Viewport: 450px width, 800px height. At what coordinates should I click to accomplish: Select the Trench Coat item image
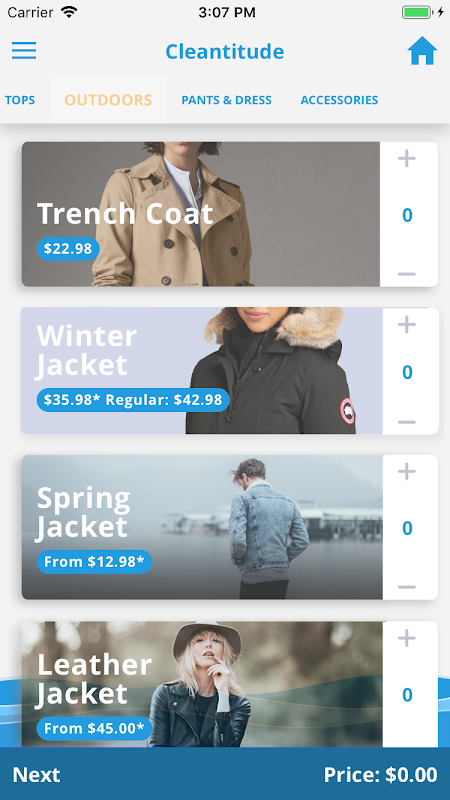(x=201, y=214)
